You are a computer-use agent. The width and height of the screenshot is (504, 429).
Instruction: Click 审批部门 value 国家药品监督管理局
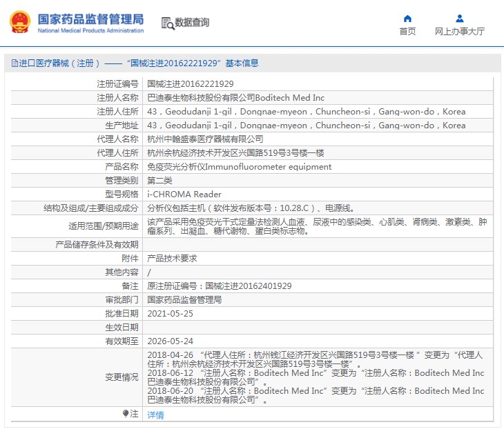184,300
